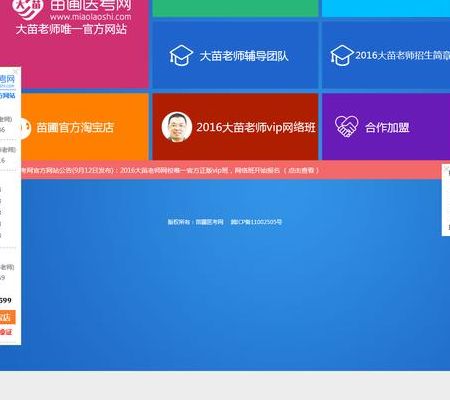Image resolution: width=450 pixels, height=400 pixels.
Task: Open the 大苗老师辅导团队 tile
Action: 235,56
